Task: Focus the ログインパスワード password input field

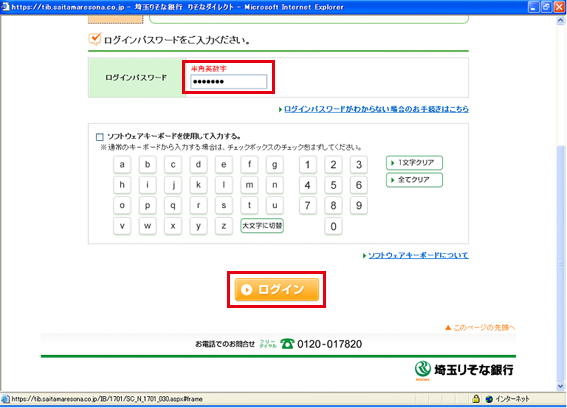Action: tap(229, 82)
